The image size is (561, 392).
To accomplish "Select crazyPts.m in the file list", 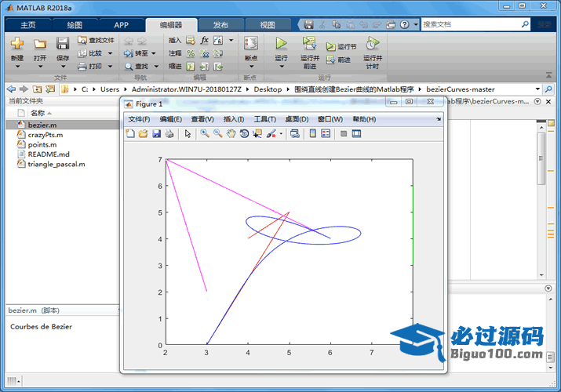I will 63,135.
